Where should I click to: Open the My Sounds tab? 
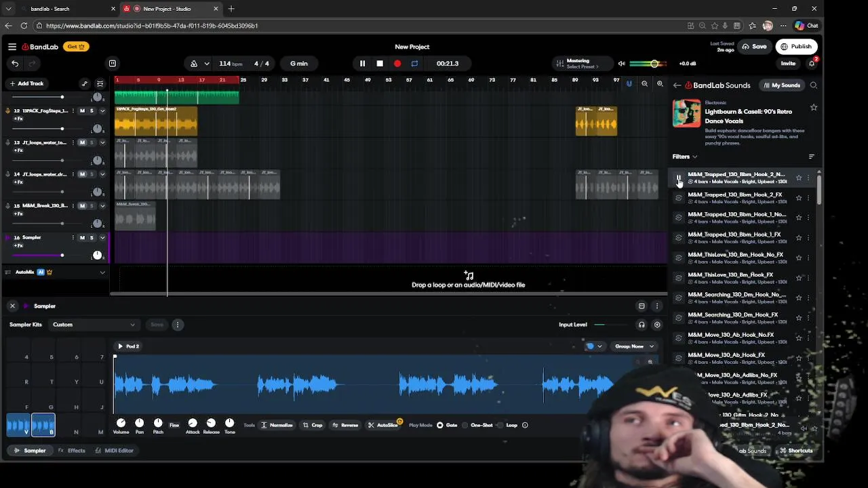point(781,85)
